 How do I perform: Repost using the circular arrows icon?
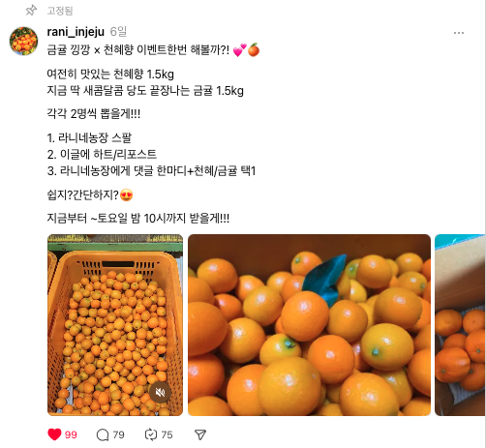151,434
